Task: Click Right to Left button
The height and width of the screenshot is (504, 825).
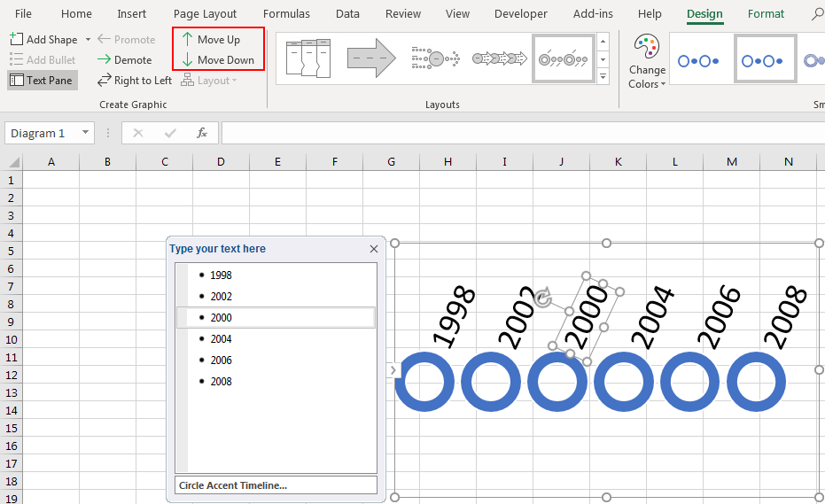Action: click(136, 81)
